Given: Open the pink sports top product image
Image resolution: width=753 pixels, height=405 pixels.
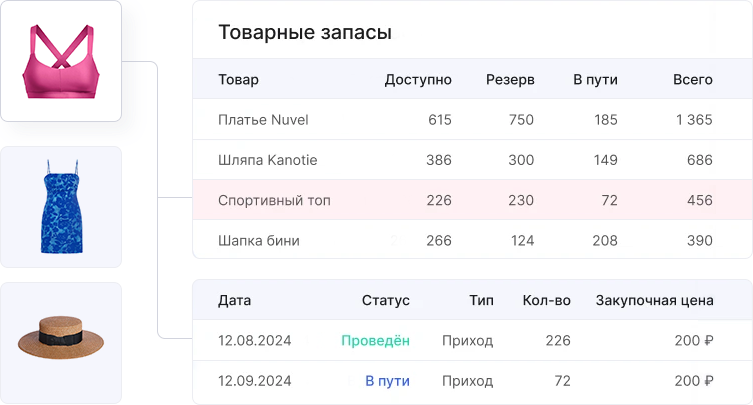Looking at the screenshot, I should tap(60, 62).
